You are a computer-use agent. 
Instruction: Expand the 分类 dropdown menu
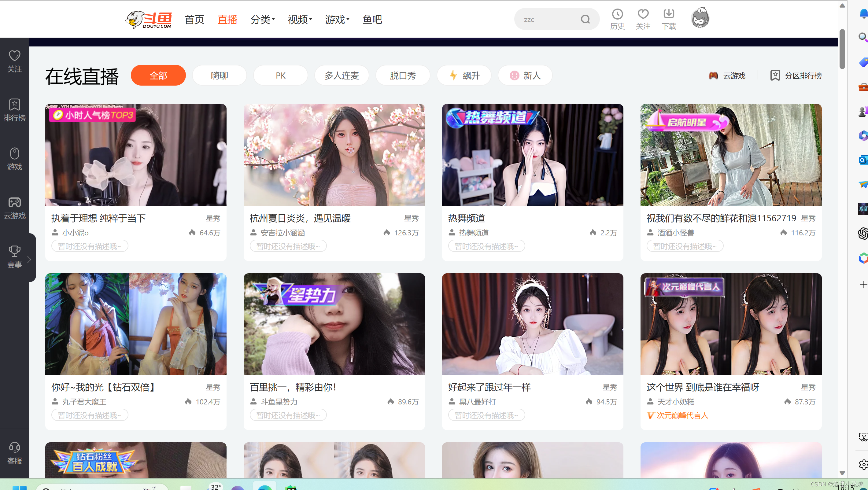click(263, 20)
